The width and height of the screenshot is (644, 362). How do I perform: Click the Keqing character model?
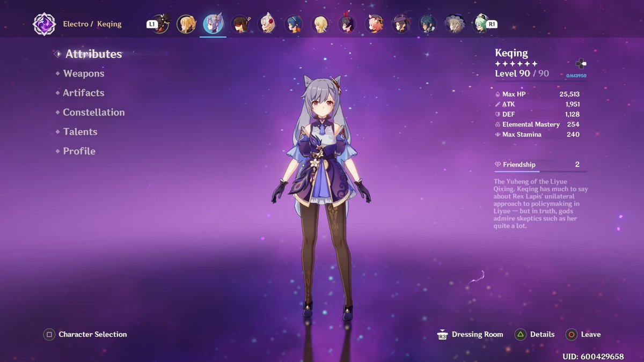(x=321, y=198)
